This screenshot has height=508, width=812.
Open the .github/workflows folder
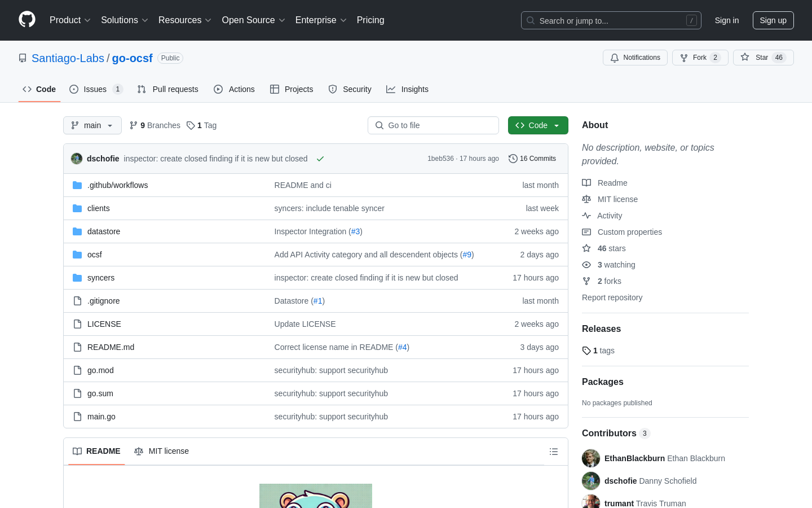[x=117, y=185]
